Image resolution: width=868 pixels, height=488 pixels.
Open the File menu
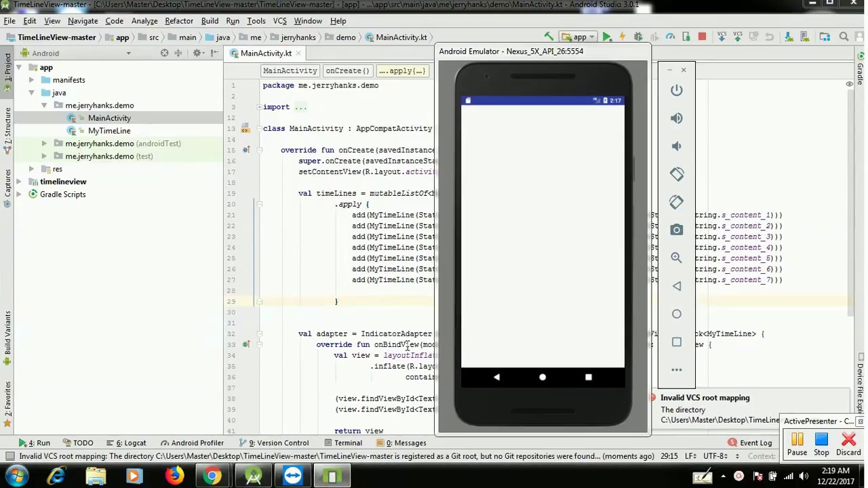pyautogui.click(x=9, y=21)
